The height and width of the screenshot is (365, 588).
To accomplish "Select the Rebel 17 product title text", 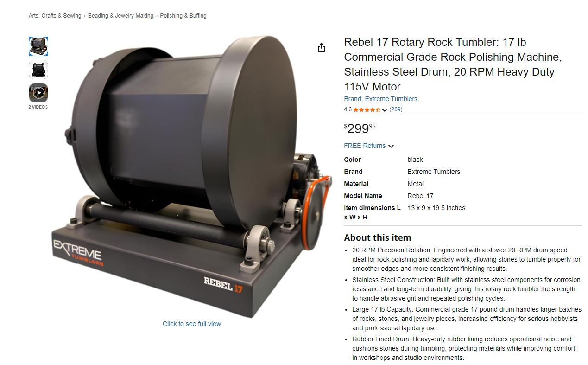I will click(453, 64).
